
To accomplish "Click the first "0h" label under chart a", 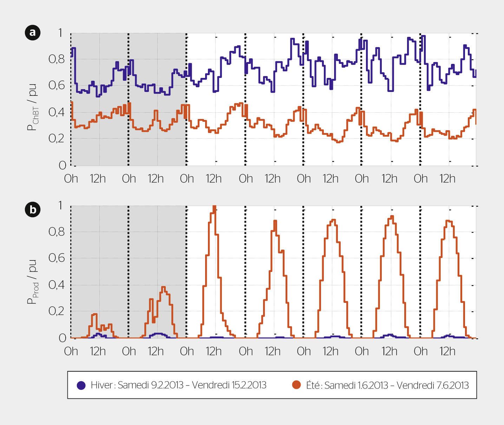I will pos(71,179).
